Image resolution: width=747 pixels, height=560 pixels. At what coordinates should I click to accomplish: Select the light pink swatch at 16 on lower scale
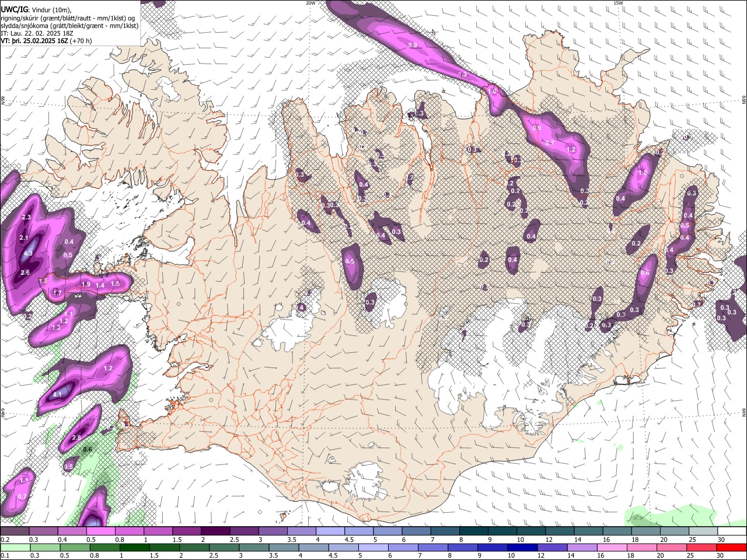(x=612, y=548)
